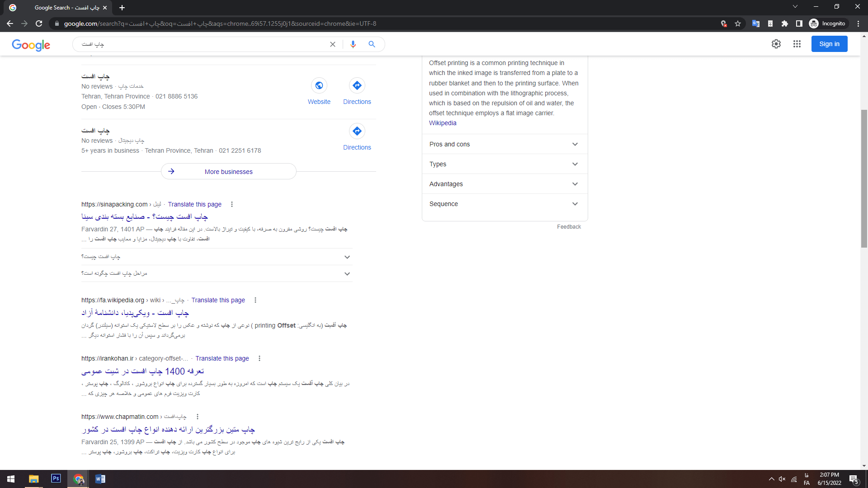Viewport: 868px width, 488px height.
Task: Open a new browser tab
Action: 122,8
